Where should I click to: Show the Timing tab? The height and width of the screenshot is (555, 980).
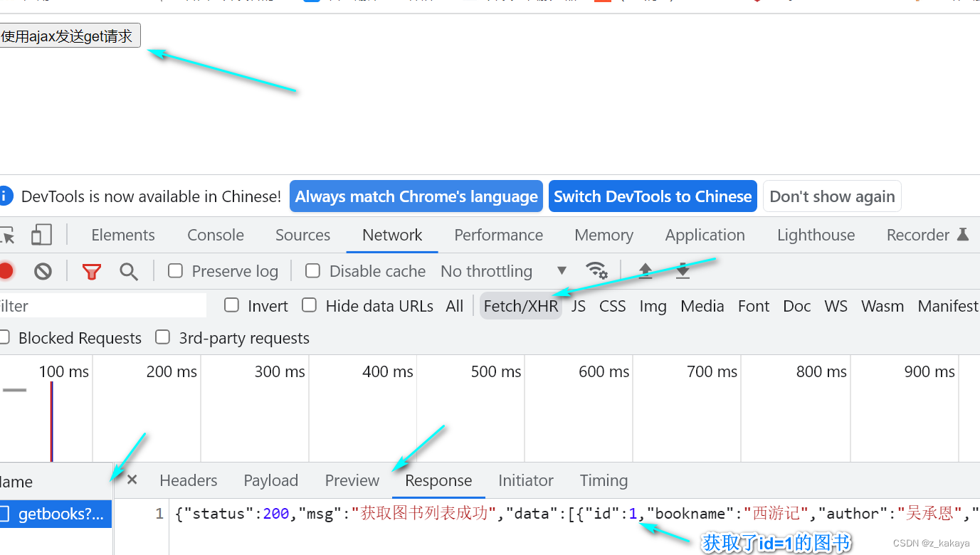[604, 480]
